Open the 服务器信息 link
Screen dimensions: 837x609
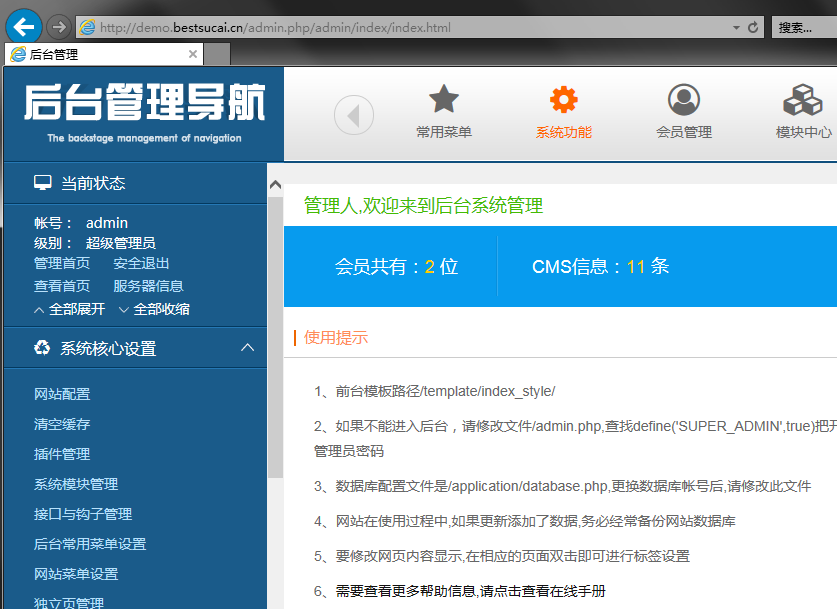pos(148,286)
